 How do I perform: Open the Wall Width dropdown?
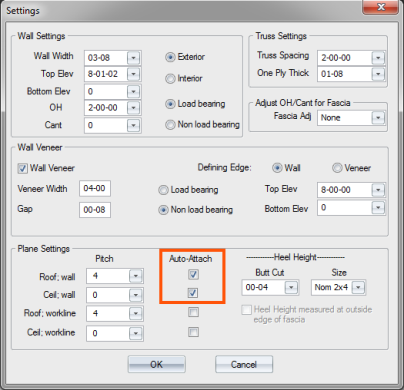point(133,58)
